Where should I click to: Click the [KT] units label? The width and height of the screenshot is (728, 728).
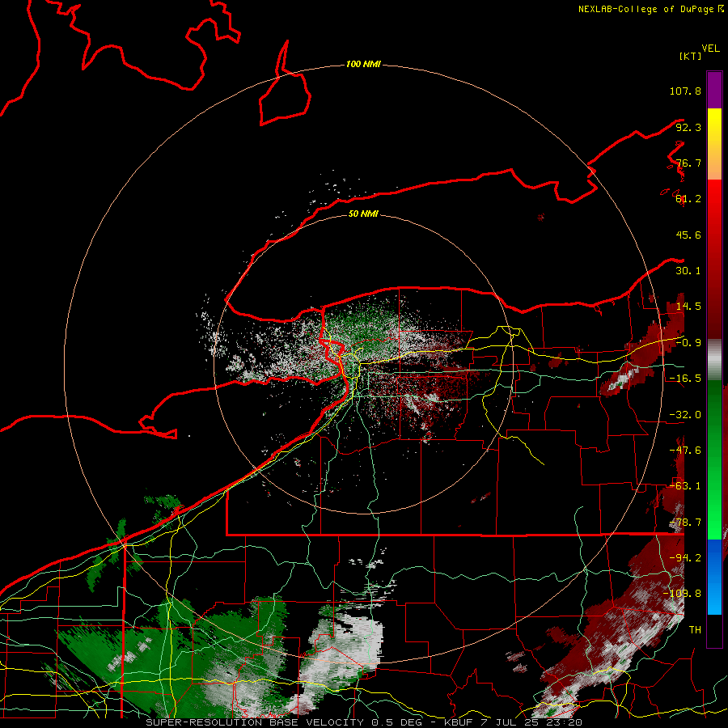pyautogui.click(x=691, y=56)
